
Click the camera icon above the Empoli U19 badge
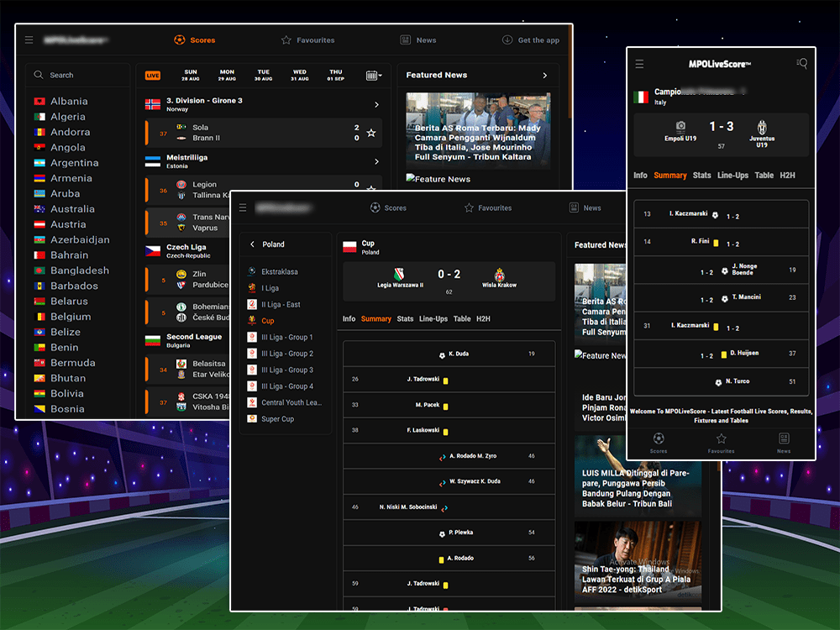click(680, 124)
